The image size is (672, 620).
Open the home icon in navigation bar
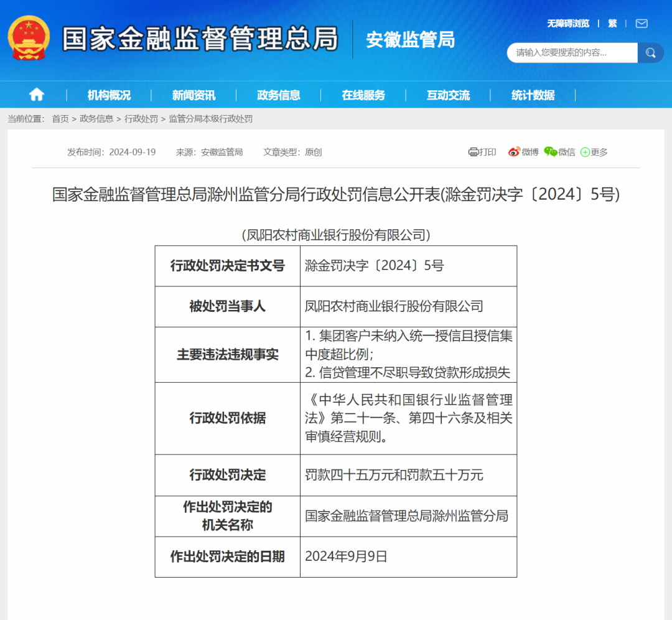(x=37, y=95)
